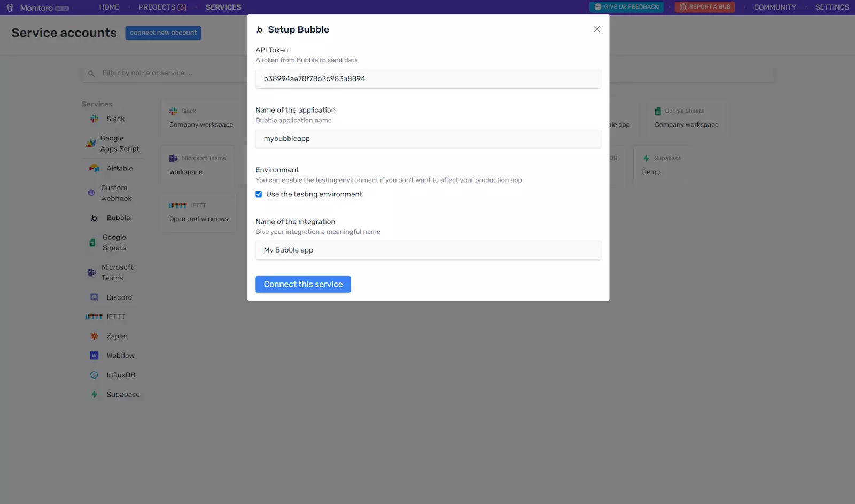Click the Zapier service label
The image size is (855, 504).
[x=117, y=336]
